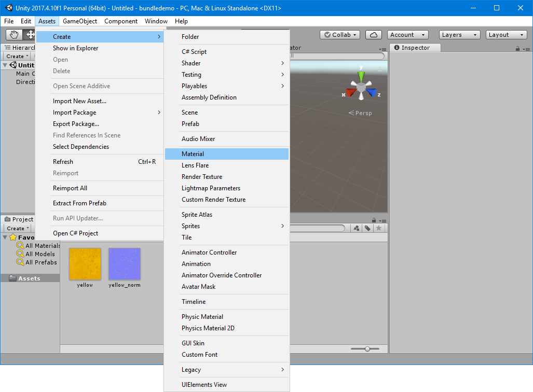
Task: Click the All Models search icon
Action: (x=20, y=254)
